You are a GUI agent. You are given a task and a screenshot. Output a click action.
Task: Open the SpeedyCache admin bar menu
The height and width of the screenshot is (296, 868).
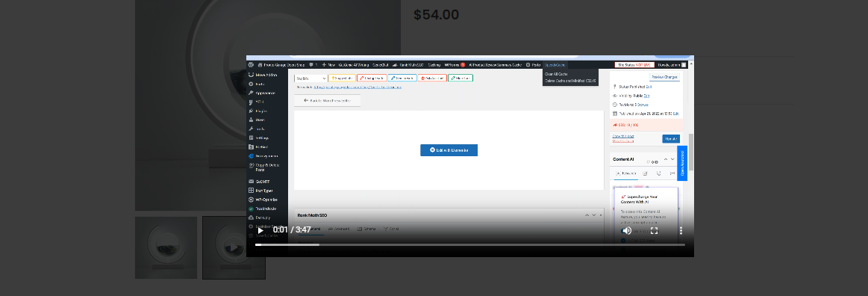click(555, 65)
